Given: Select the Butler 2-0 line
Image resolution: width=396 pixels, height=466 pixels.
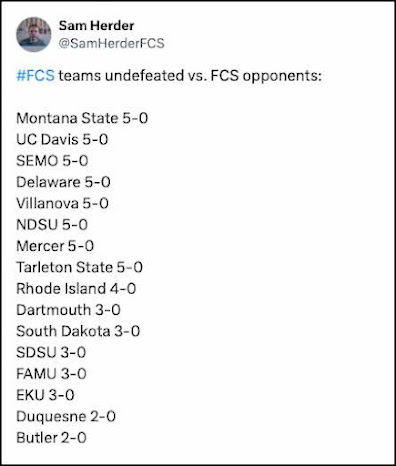Looking at the screenshot, I should (51, 438).
